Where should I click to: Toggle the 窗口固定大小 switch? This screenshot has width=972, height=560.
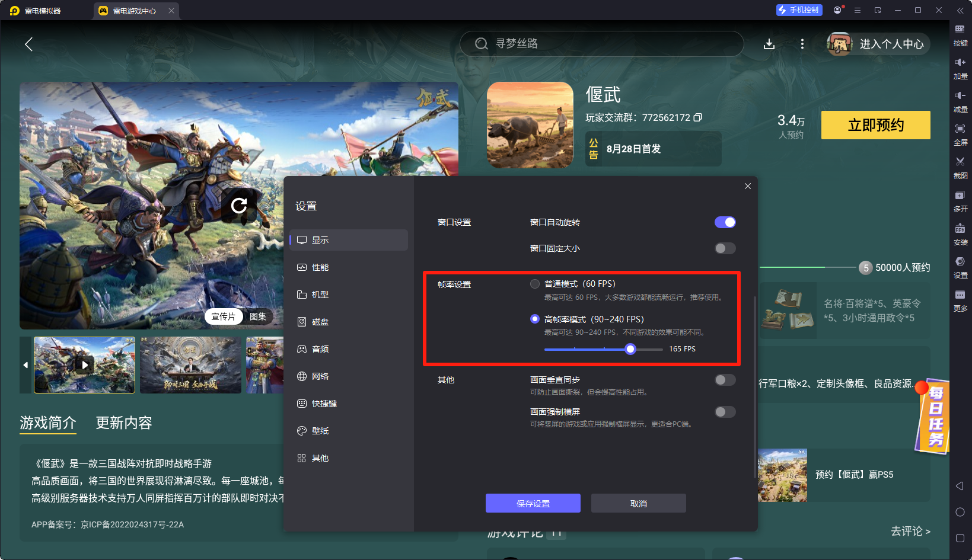(725, 248)
